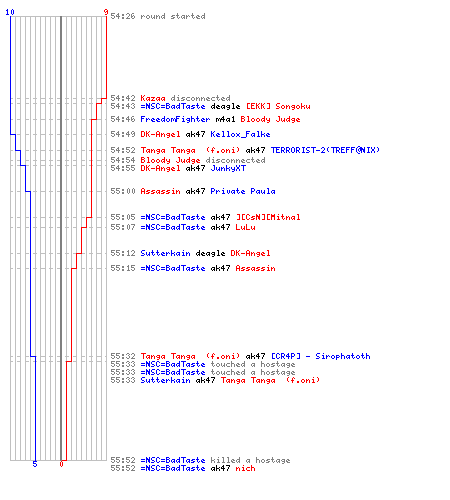Click [CR4P] - Sirophatoth player name
Screen dimensions: 450x500
tap(320, 356)
